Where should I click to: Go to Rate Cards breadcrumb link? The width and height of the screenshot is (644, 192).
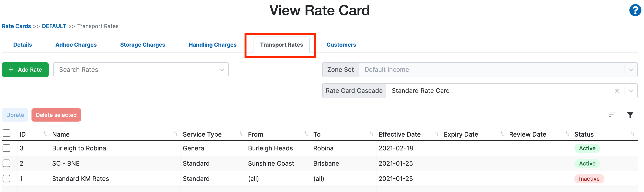(x=16, y=26)
